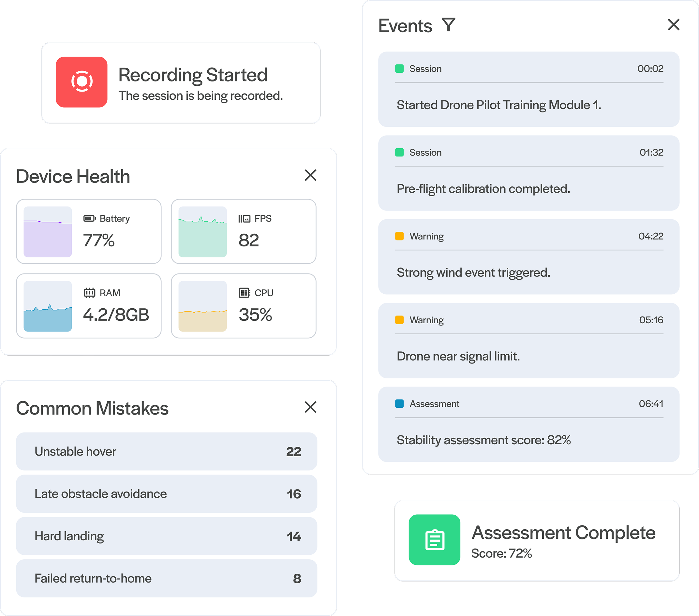
Task: Close the Events panel
Action: (673, 25)
